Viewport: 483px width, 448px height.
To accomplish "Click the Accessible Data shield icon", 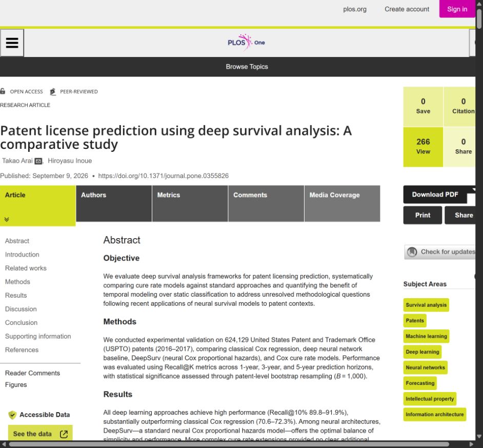I will (x=12, y=415).
